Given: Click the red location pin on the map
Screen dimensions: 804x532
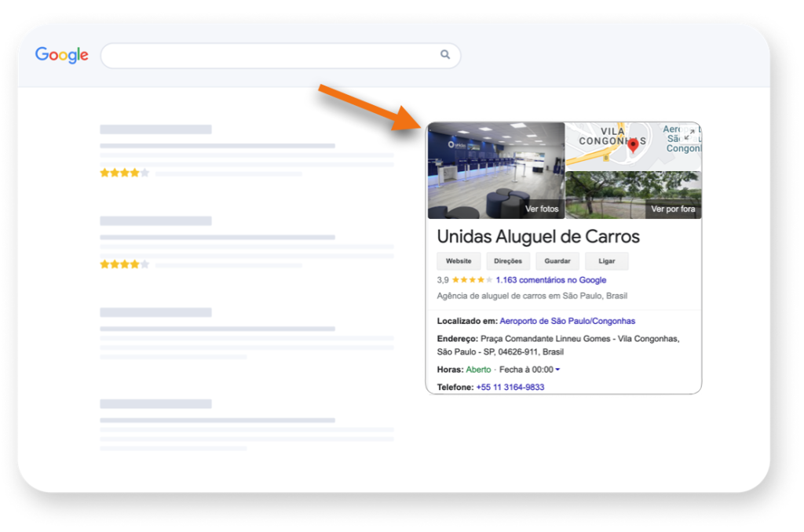Looking at the screenshot, I should click(634, 145).
